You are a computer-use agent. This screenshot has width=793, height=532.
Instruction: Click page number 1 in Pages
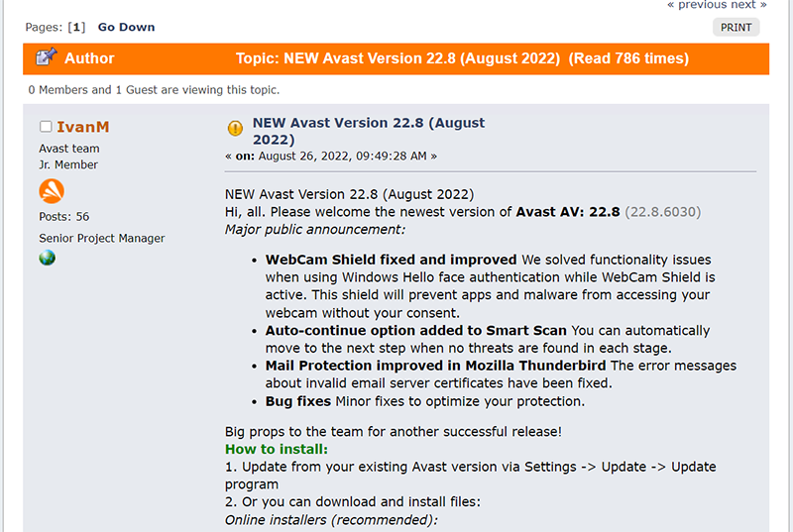76,28
